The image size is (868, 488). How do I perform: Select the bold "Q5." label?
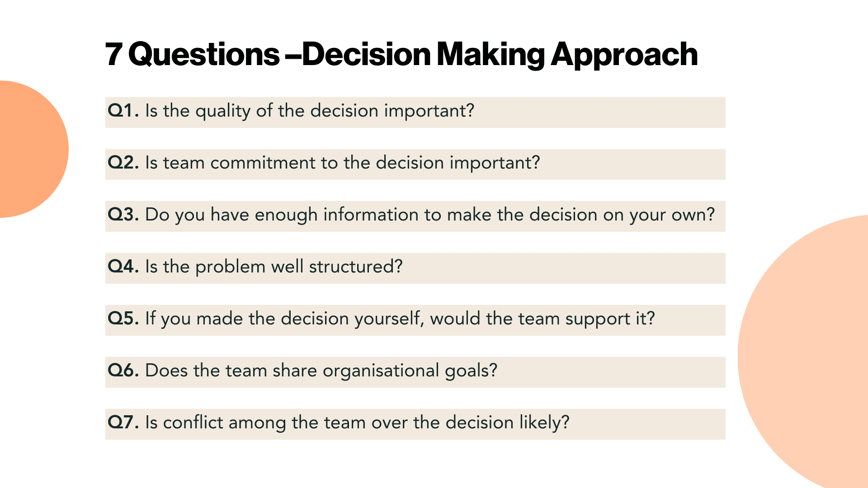123,319
